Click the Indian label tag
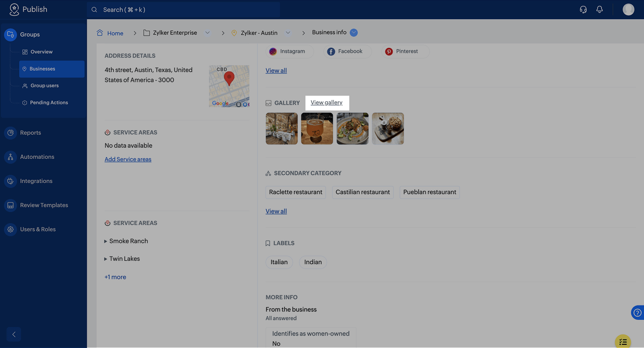This screenshot has height=348, width=644. [x=313, y=263]
